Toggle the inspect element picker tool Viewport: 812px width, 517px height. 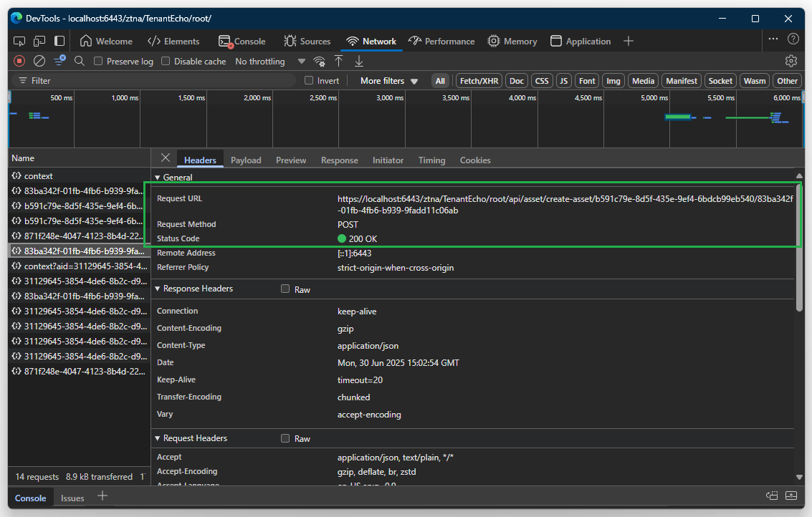click(19, 41)
